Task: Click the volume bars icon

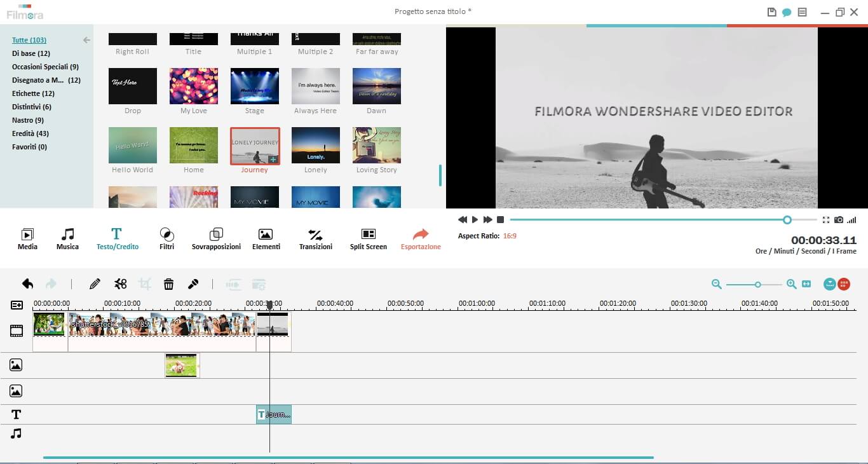Action: tap(851, 219)
